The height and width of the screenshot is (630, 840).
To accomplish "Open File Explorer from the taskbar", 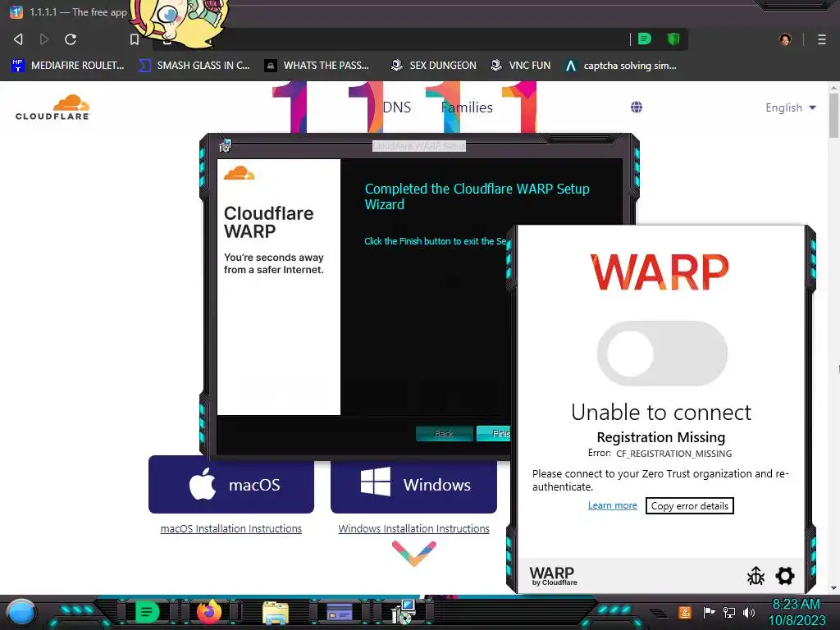I will pos(276,613).
